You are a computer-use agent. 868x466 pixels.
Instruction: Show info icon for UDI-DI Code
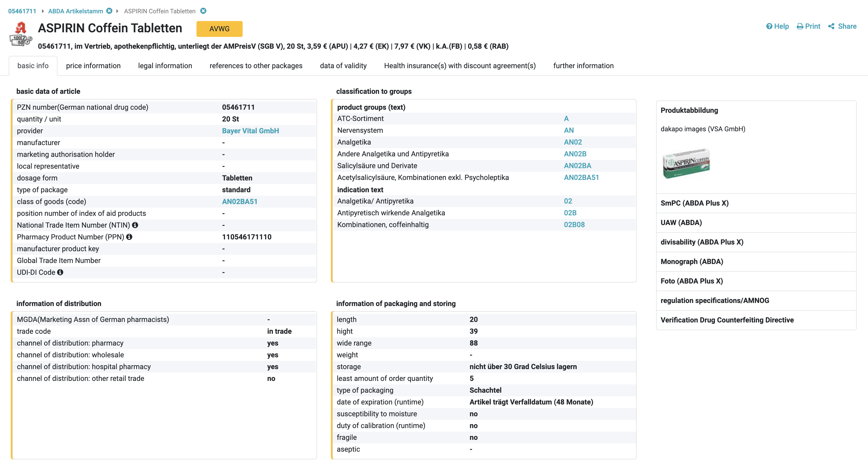click(60, 272)
